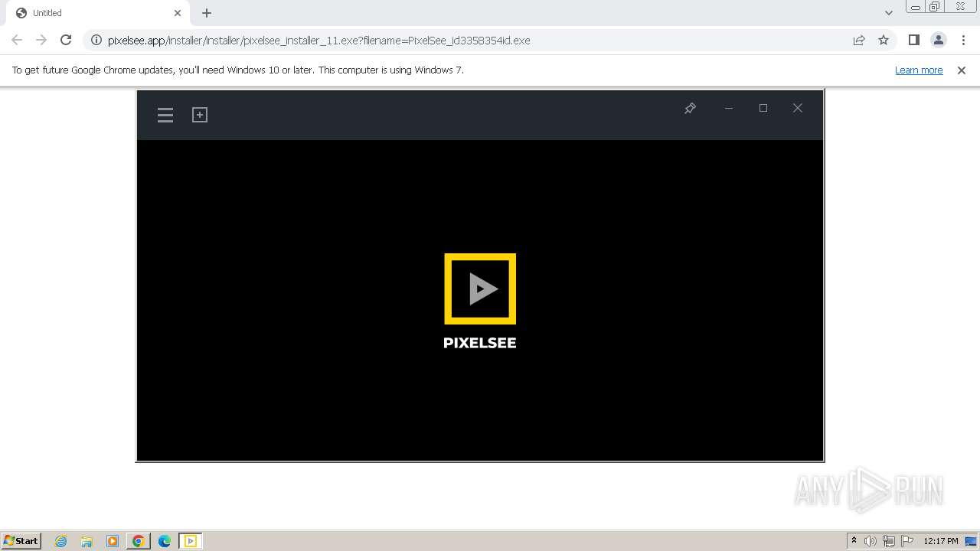The image size is (980, 551).
Task: Pin the PixelSee window on top
Action: pos(690,109)
